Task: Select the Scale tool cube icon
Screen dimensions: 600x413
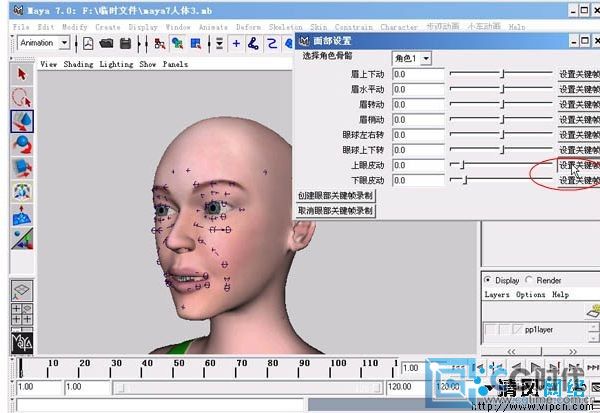Action: [x=22, y=168]
